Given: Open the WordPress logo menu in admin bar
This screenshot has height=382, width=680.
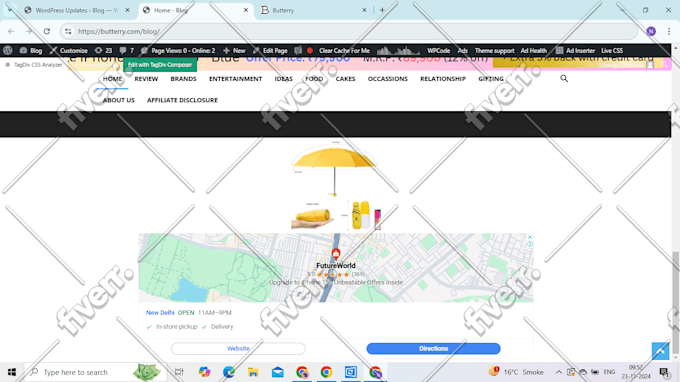Looking at the screenshot, I should 7,50.
